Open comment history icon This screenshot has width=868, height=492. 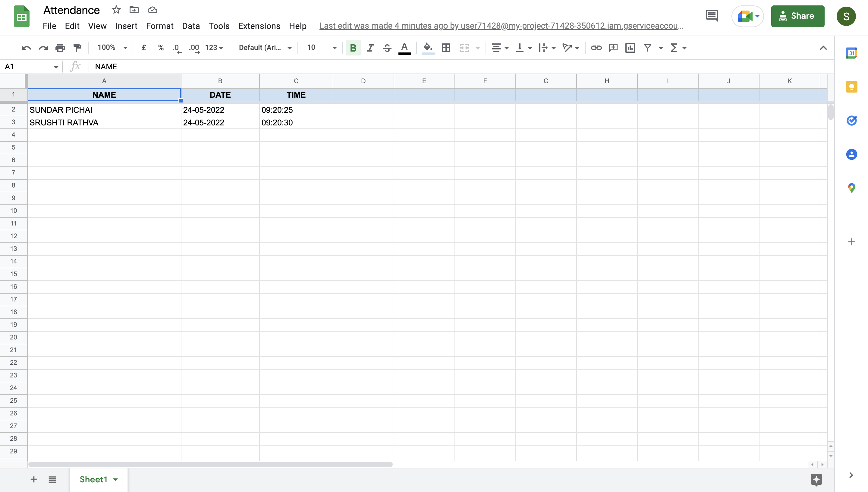[x=712, y=16]
